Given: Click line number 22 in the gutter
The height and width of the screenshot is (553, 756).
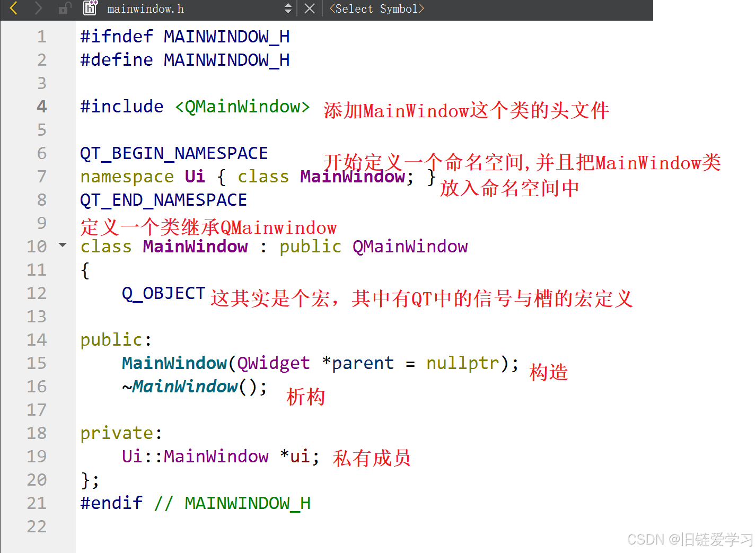Looking at the screenshot, I should coord(37,526).
